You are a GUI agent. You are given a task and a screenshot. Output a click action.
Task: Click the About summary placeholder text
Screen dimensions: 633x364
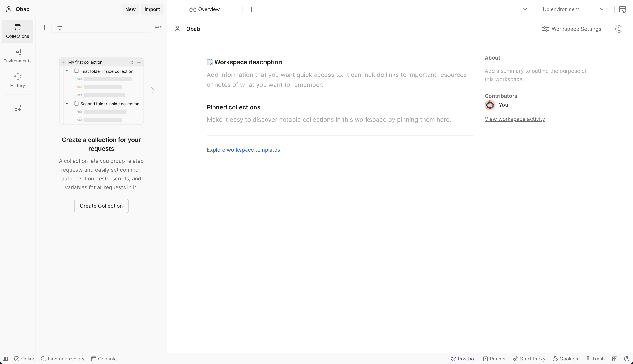point(535,75)
